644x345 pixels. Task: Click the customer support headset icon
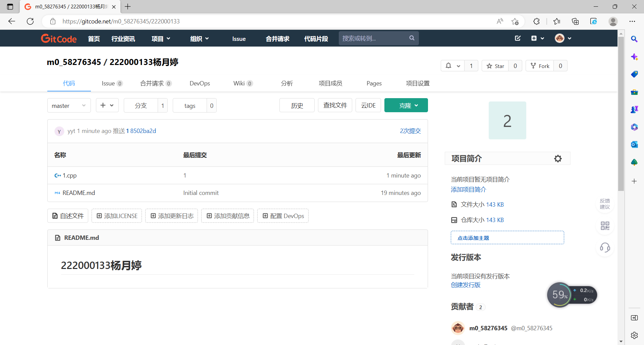(x=605, y=248)
